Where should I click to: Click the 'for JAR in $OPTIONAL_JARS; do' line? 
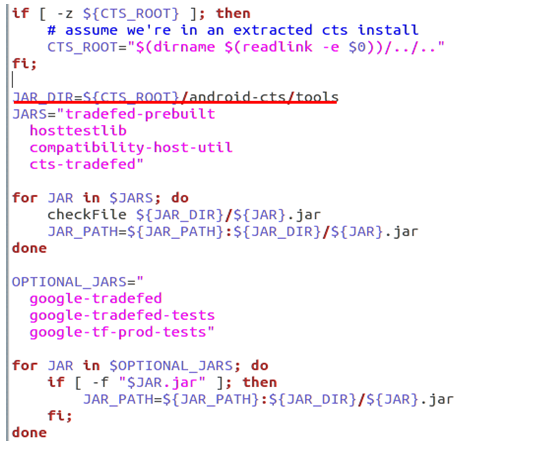(x=140, y=366)
